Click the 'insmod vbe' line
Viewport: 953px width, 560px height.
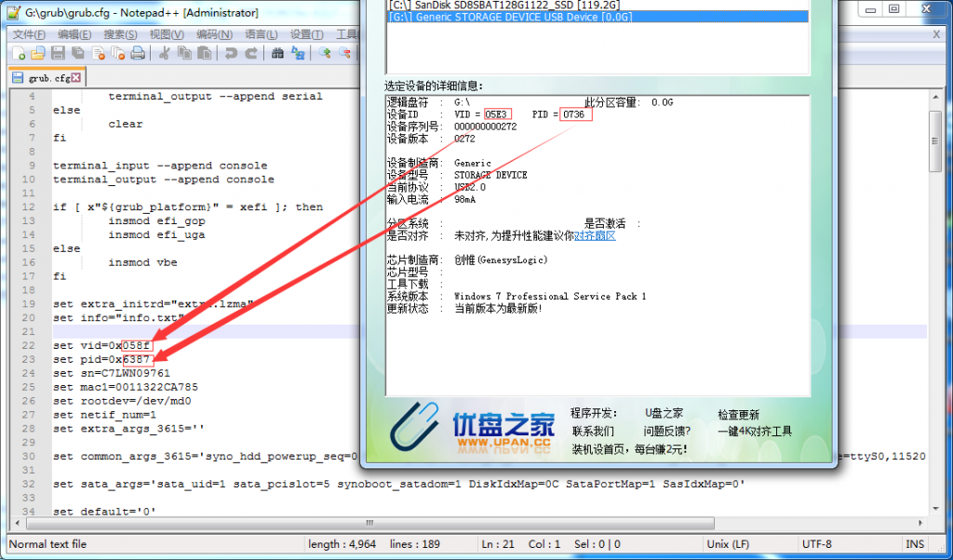[x=142, y=262]
